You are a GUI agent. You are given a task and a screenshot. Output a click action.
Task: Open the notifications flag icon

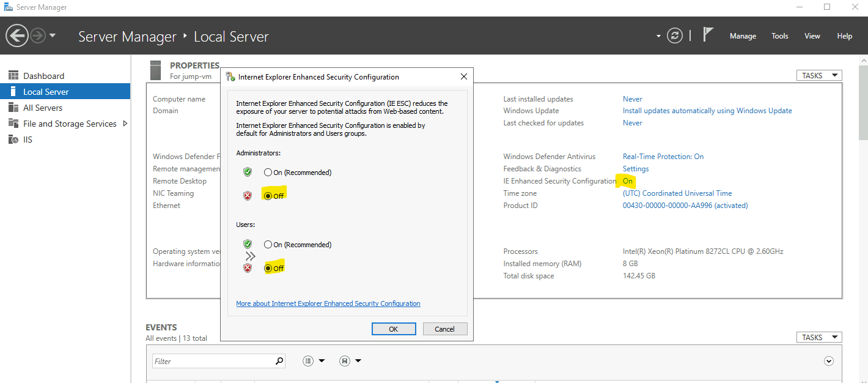708,35
